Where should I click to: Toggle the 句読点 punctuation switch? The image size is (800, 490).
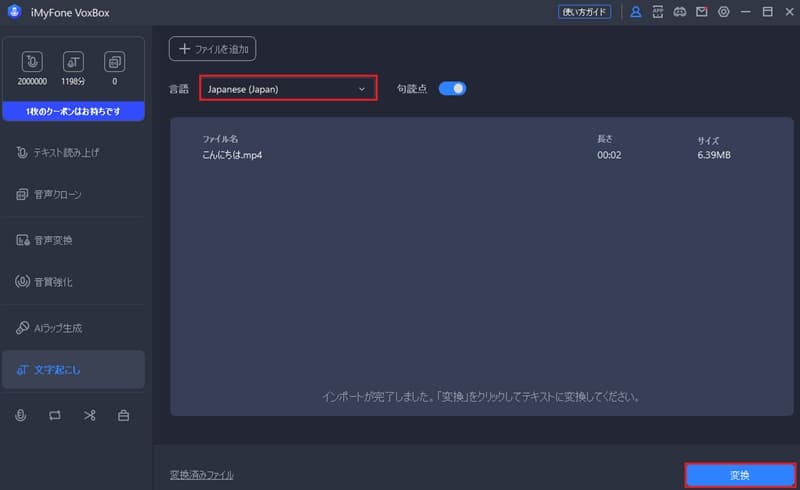click(x=452, y=89)
